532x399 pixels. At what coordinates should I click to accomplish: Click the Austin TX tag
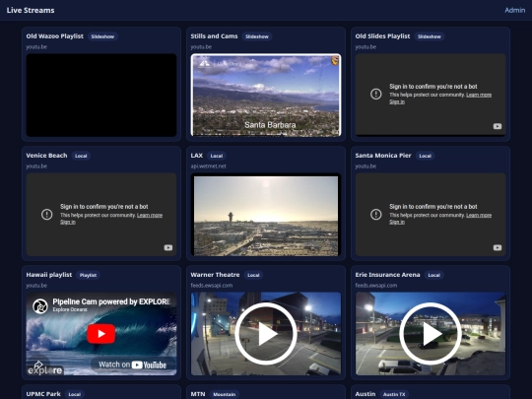pos(394,394)
